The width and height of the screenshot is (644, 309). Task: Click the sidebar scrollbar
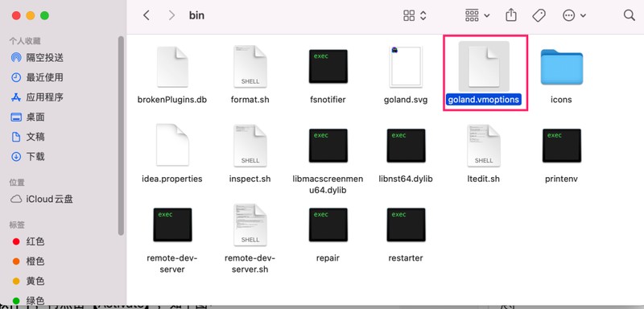coord(121,135)
